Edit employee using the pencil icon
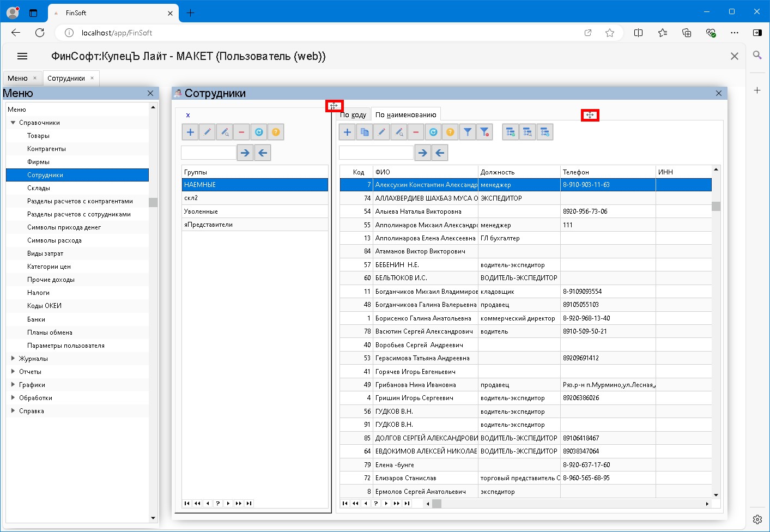The image size is (770, 532). (382, 132)
